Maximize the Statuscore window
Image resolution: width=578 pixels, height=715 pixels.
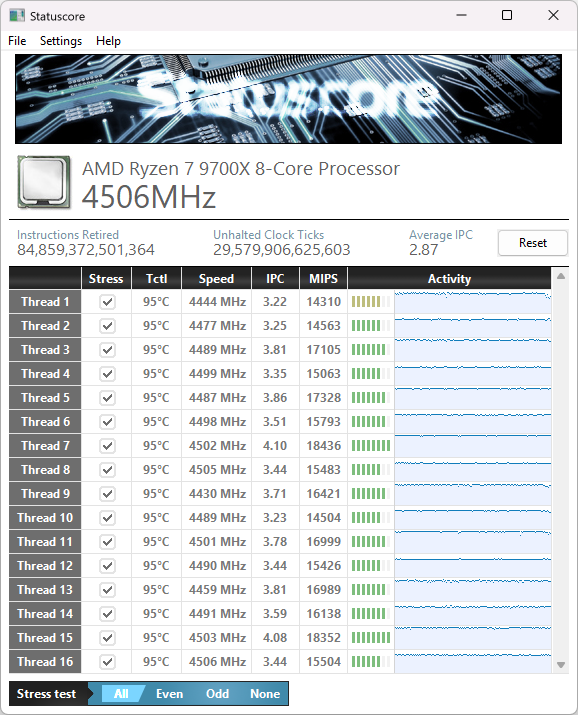pos(507,15)
